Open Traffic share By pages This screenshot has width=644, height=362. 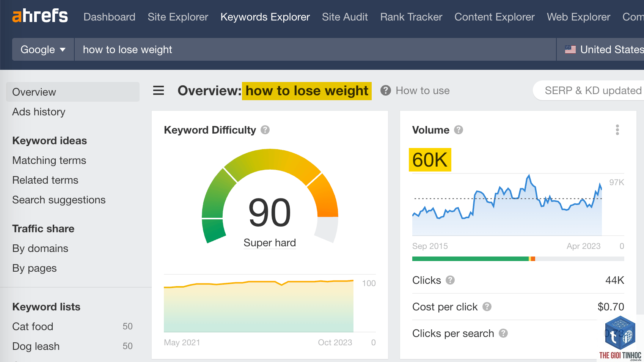(x=35, y=268)
